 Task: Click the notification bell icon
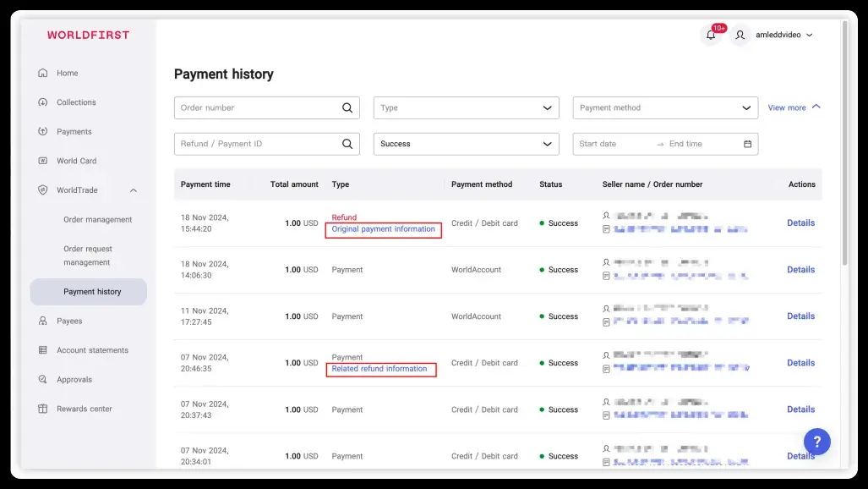tap(711, 36)
